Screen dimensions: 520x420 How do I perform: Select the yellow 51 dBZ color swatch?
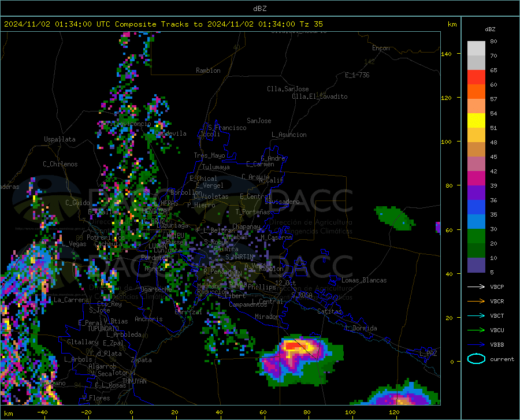(476, 121)
